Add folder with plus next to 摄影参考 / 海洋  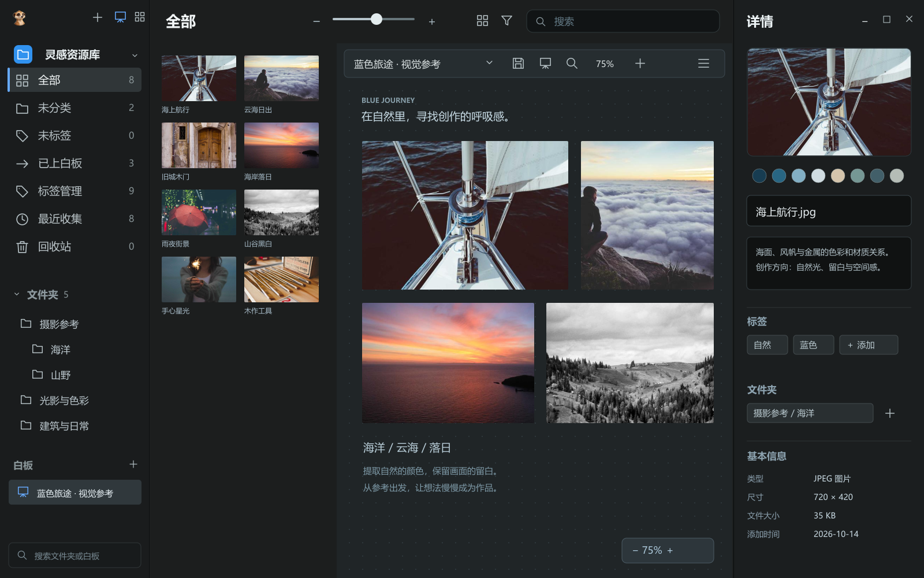tap(890, 413)
